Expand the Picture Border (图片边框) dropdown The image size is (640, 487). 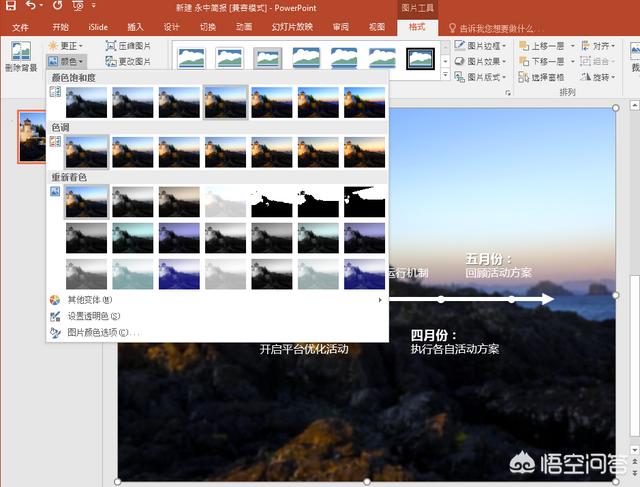(x=483, y=46)
